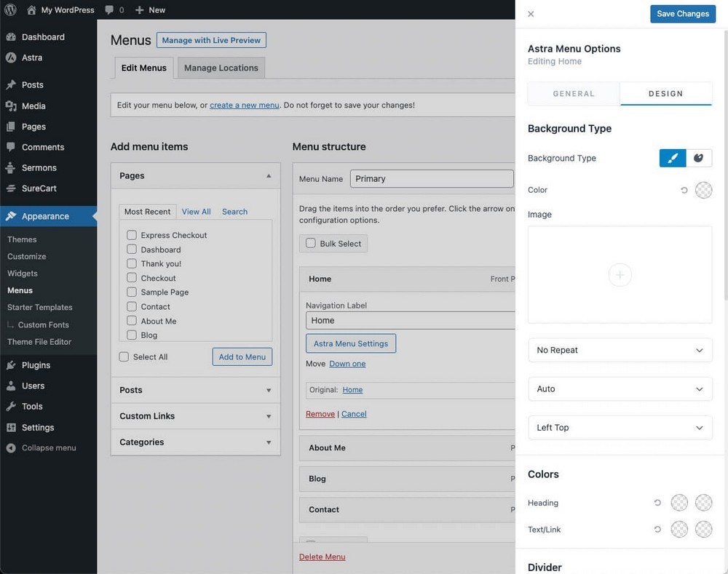
Task: Click the plus icon to add background image
Action: pos(620,275)
